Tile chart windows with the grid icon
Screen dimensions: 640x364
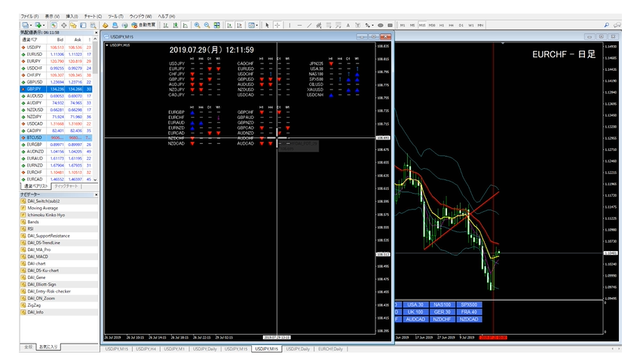(217, 26)
